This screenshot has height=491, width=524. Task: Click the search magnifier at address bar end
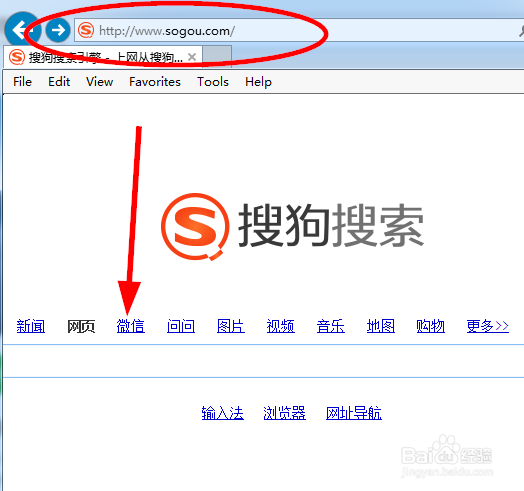521,31
